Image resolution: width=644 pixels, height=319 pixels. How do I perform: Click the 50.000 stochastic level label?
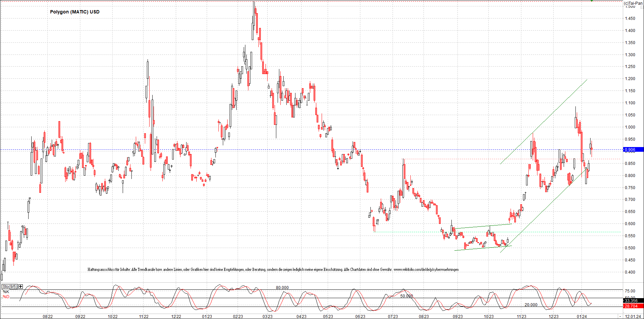407,296
